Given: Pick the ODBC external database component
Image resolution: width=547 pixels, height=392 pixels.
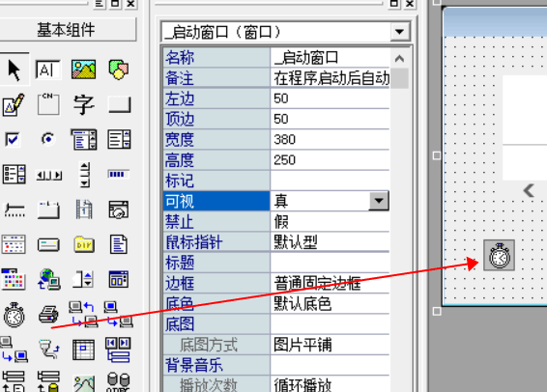Looking at the screenshot, I should pos(118,382).
